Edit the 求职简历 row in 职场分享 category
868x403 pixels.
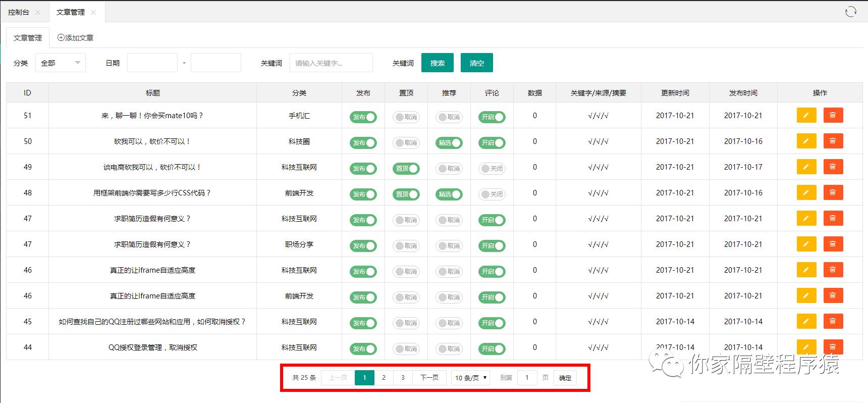[806, 244]
